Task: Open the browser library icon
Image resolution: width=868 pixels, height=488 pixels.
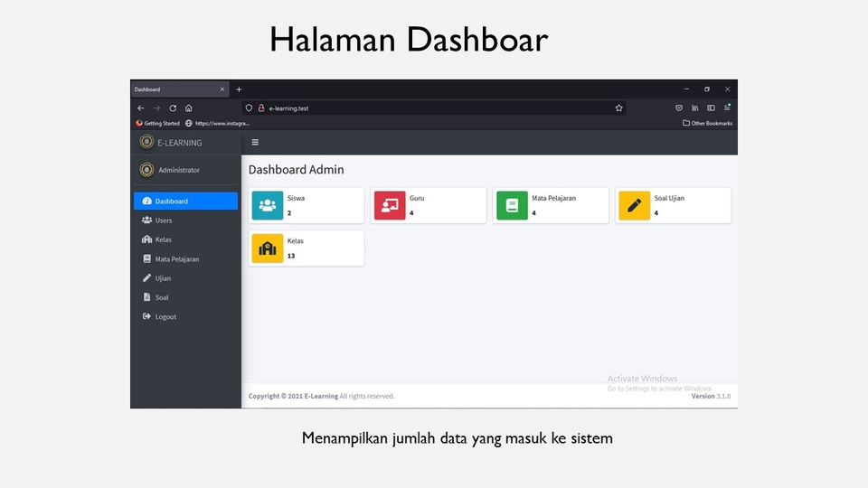Action: [694, 108]
